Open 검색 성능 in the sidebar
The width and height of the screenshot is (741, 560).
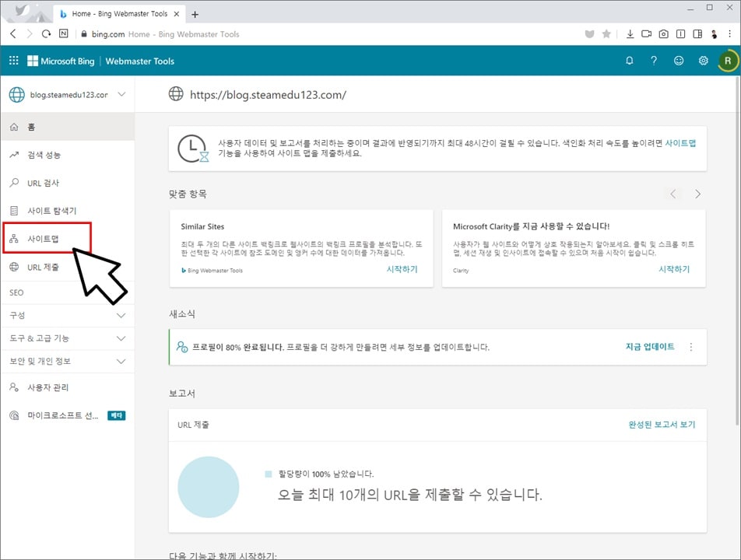coord(68,155)
